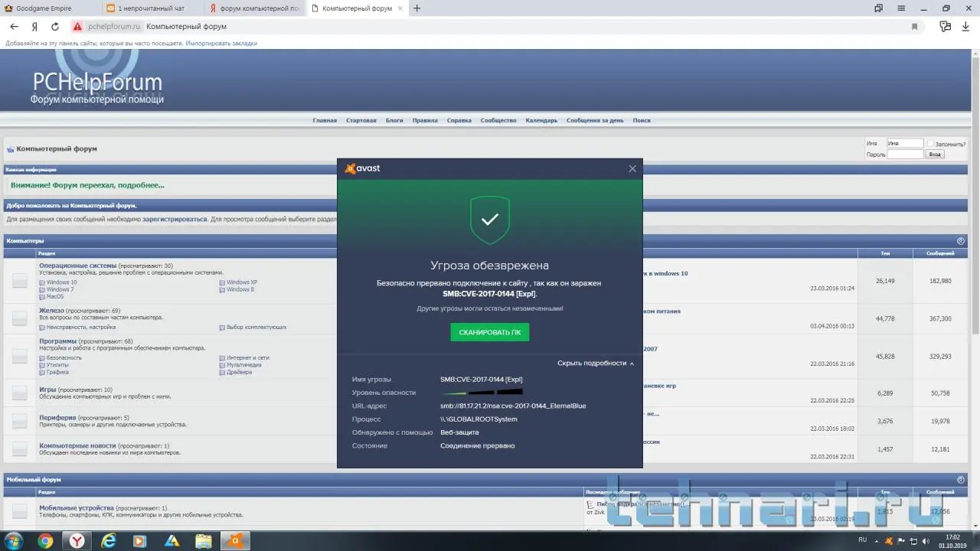Open File Explorer folder from the taskbar

[203, 541]
